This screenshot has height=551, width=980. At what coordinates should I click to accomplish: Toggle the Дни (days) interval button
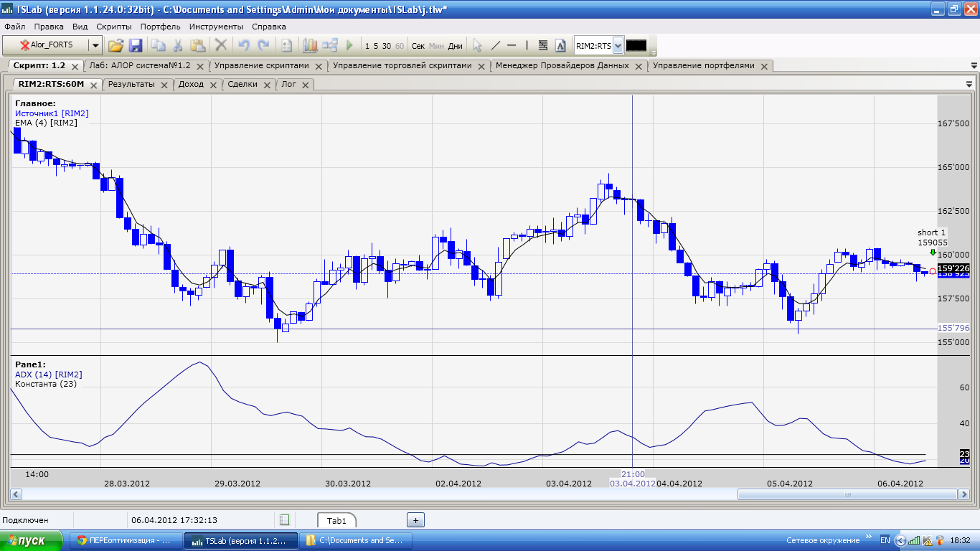[x=456, y=46]
